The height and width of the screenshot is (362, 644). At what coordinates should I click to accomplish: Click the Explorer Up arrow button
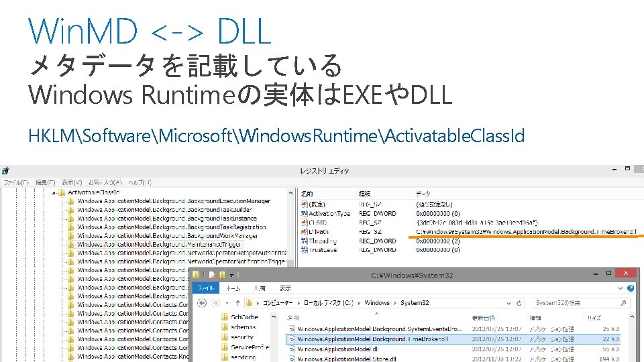pyautogui.click(x=237, y=303)
